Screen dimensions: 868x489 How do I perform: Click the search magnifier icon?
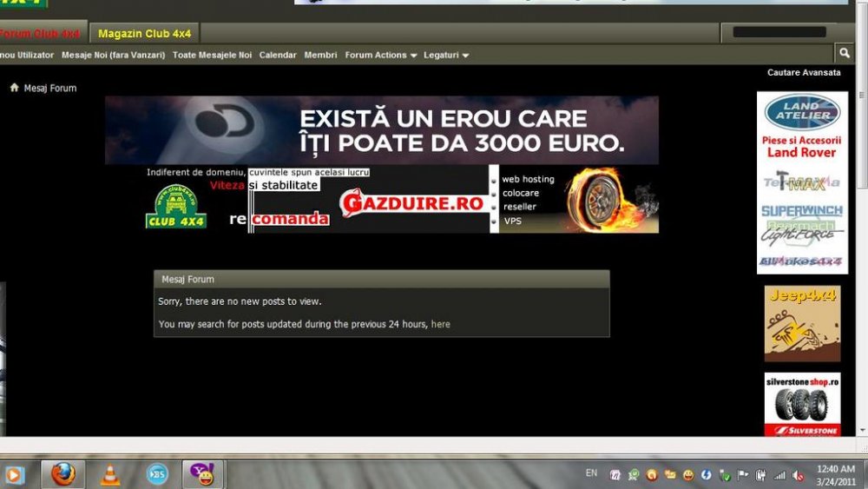[x=843, y=54]
